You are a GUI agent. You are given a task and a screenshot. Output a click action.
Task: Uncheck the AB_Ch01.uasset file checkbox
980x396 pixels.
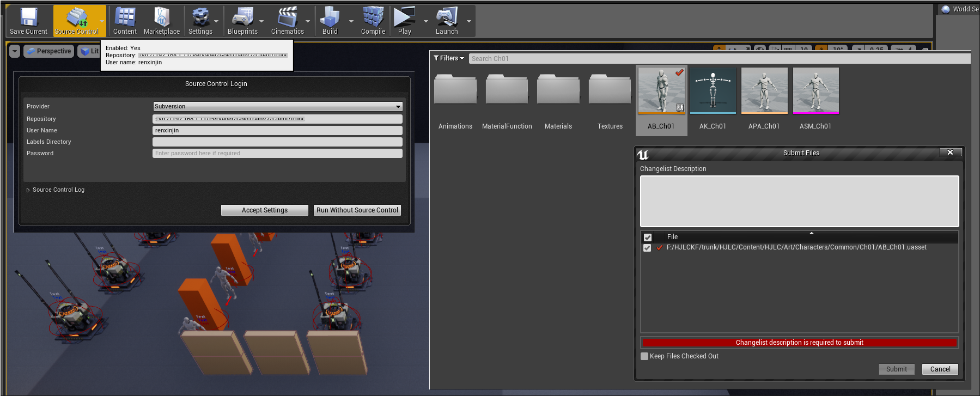click(x=647, y=248)
